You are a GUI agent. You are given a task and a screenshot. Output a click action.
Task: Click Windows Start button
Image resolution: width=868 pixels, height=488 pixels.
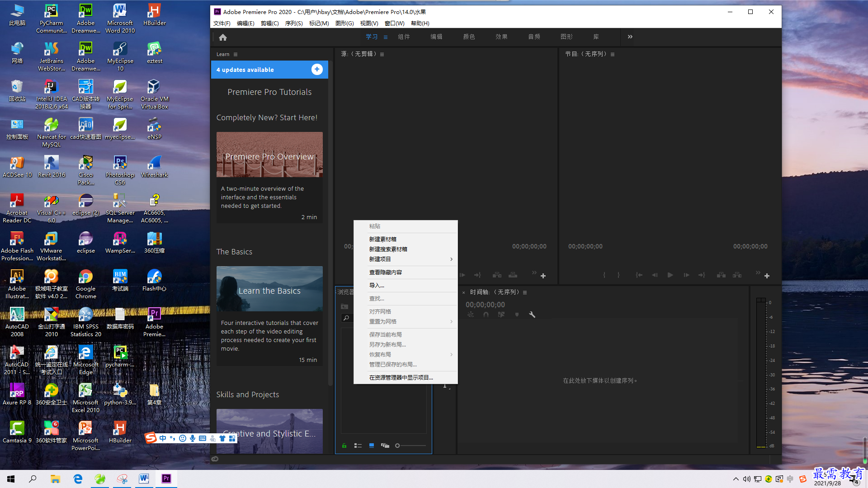[x=11, y=479]
